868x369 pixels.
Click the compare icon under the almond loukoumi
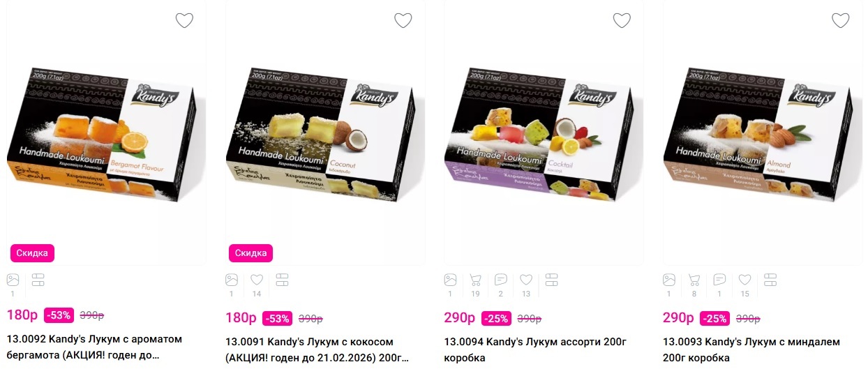(x=770, y=280)
